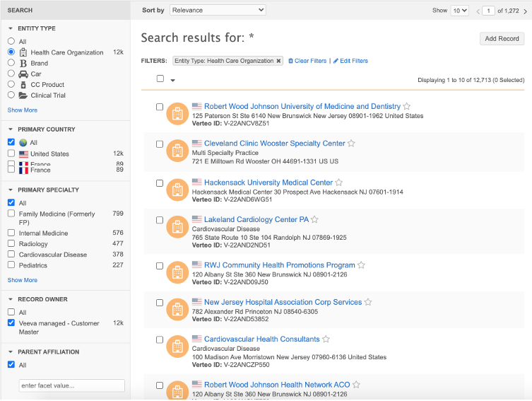Click orange building icon for Cardiovascular Health Consultants
Screen dimensions: 532x401
click(177, 347)
